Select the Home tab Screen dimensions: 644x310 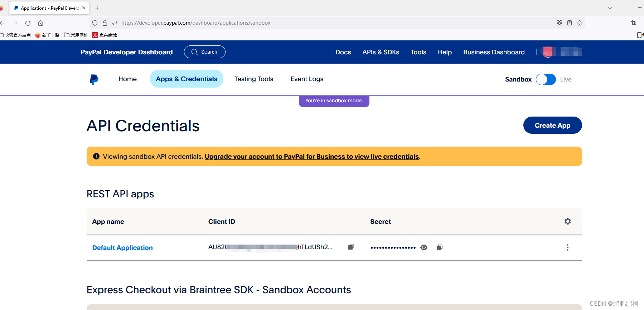[127, 79]
